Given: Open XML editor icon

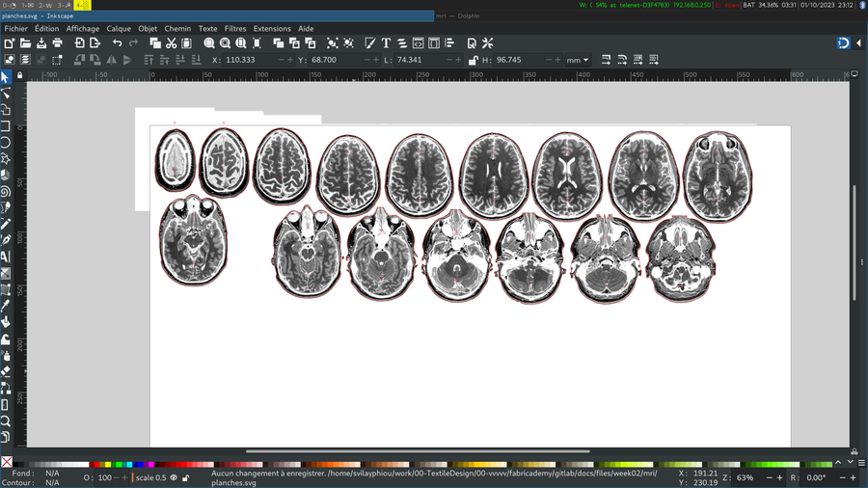Looking at the screenshot, I should [x=418, y=43].
